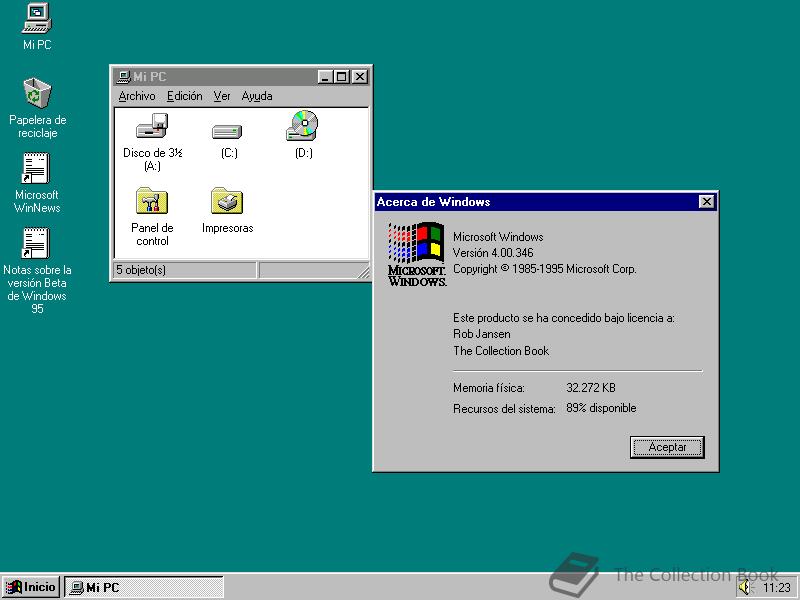Click the Recursos del sistema label
The height and width of the screenshot is (600, 800).
coord(504,409)
